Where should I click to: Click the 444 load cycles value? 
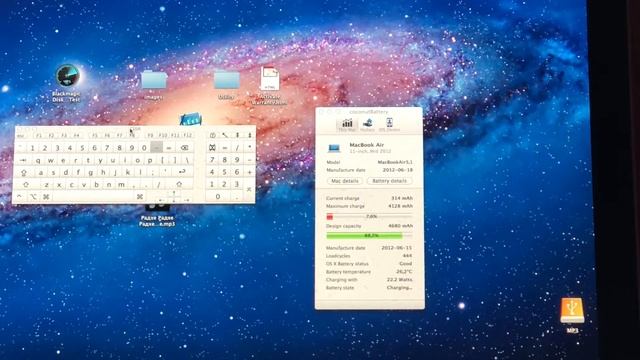click(407, 256)
